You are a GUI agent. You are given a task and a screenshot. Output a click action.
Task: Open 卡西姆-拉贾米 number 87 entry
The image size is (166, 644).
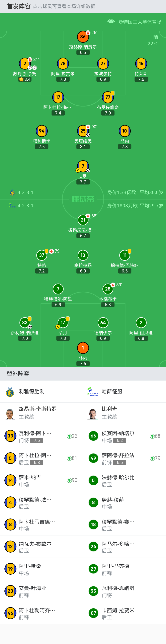(124, 613)
